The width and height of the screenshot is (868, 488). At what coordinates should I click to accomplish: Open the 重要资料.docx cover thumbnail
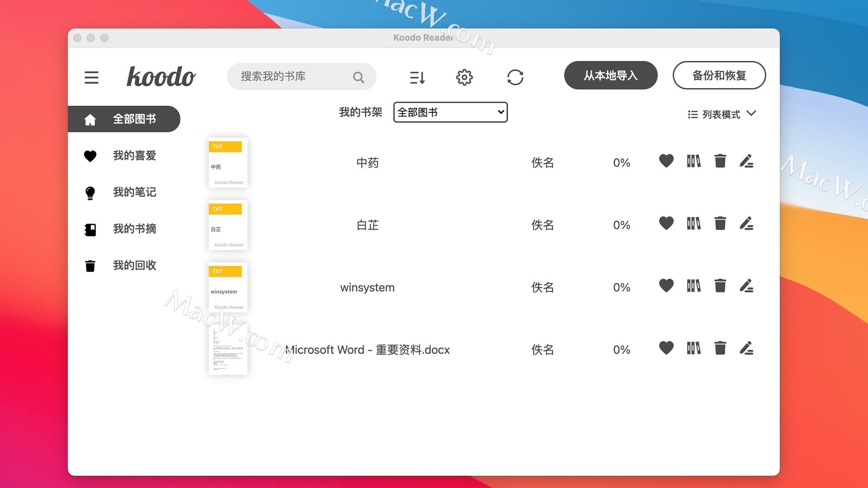(x=228, y=350)
